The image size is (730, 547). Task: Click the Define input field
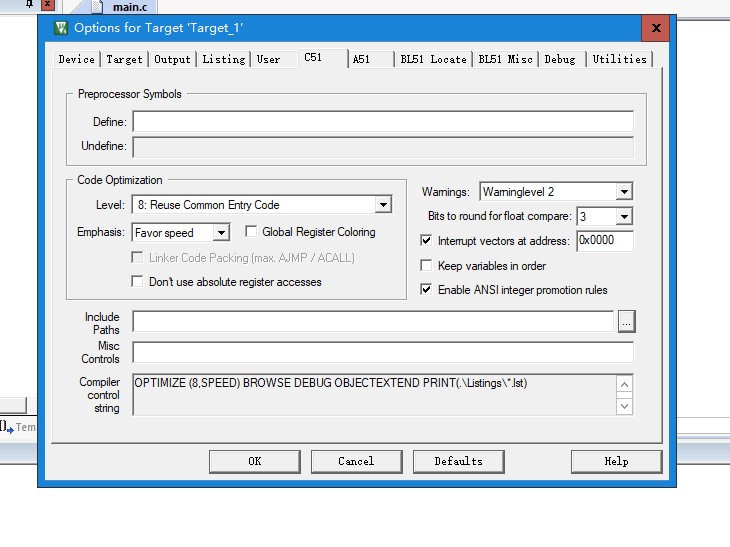(x=383, y=122)
